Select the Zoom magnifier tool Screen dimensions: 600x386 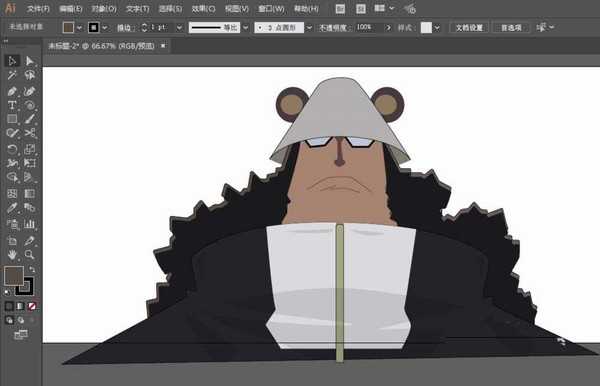(x=29, y=254)
